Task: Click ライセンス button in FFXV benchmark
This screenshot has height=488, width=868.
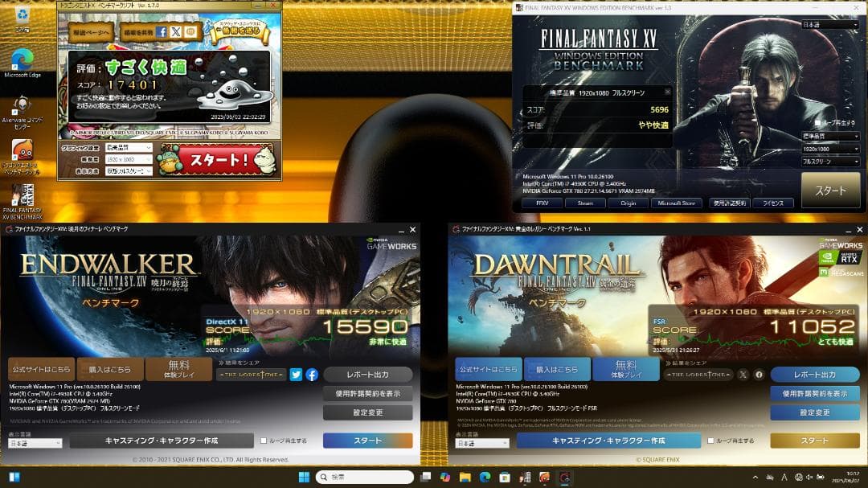Action: 773,203
